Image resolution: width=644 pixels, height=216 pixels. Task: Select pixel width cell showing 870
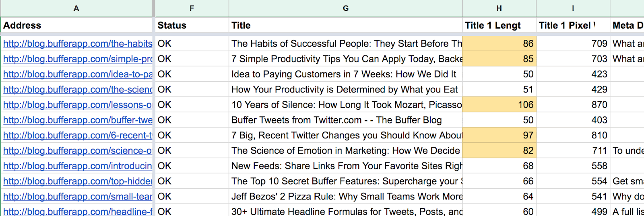pos(573,105)
